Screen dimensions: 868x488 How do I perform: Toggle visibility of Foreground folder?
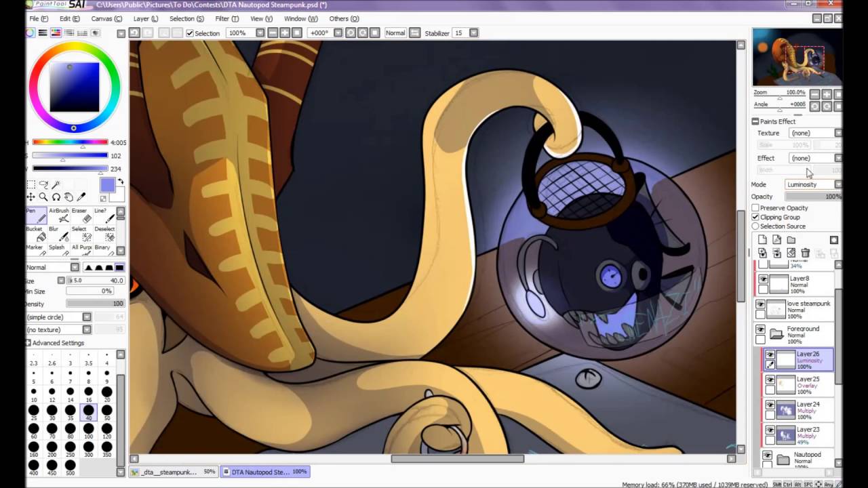pos(761,329)
